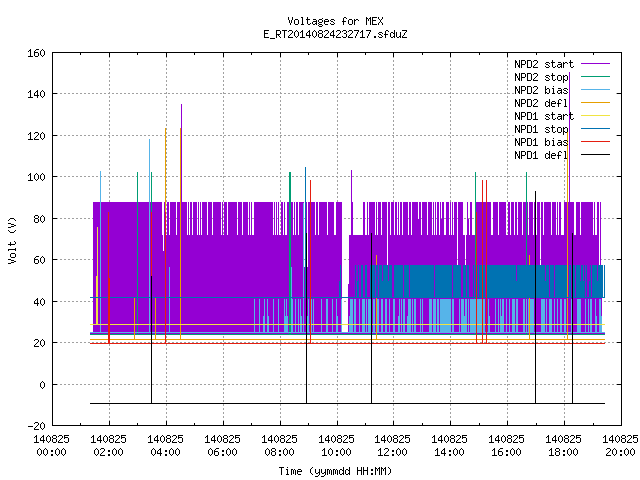This screenshot has width=640, height=480.
Task: Click the NPD1 bias red legend line
Action: [595, 142]
